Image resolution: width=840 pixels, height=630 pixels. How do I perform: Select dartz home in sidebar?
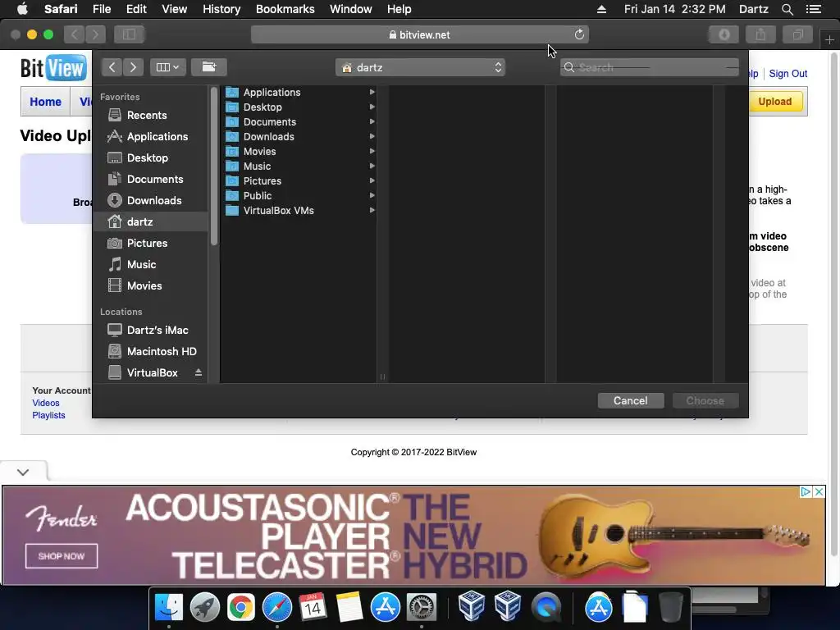click(x=150, y=221)
